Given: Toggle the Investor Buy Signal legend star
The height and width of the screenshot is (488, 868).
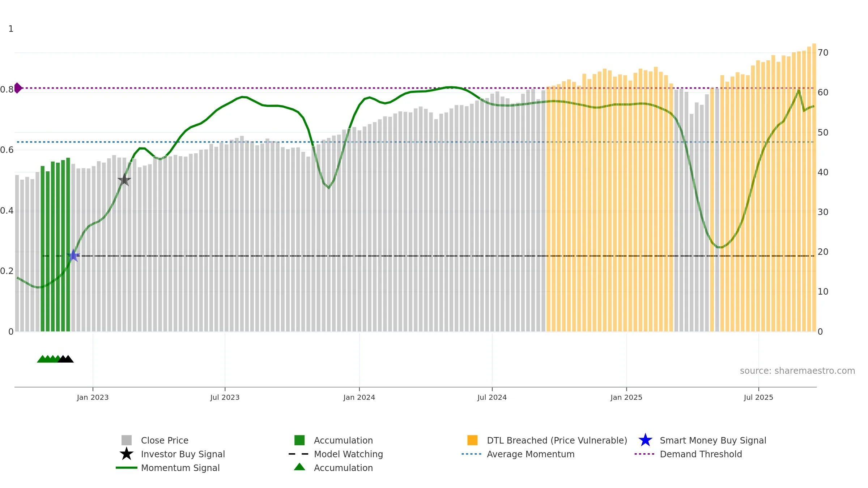Looking at the screenshot, I should click(x=127, y=454).
